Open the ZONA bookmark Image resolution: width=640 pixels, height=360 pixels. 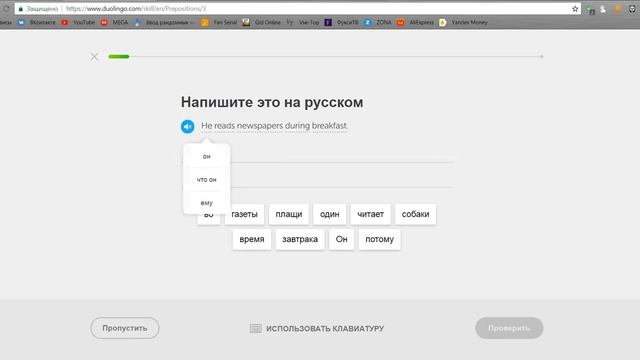(378, 22)
